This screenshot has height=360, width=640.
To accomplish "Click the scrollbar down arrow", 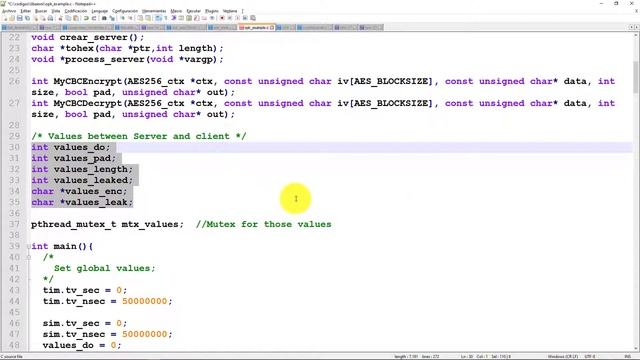I will (x=636, y=348).
